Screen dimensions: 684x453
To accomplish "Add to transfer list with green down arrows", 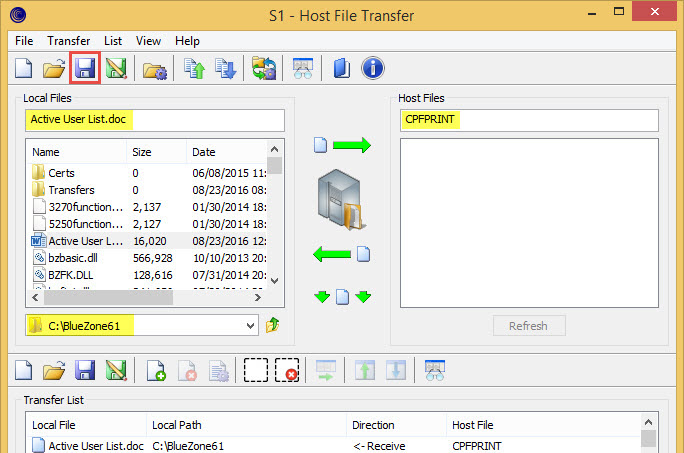I will pyautogui.click(x=342, y=297).
